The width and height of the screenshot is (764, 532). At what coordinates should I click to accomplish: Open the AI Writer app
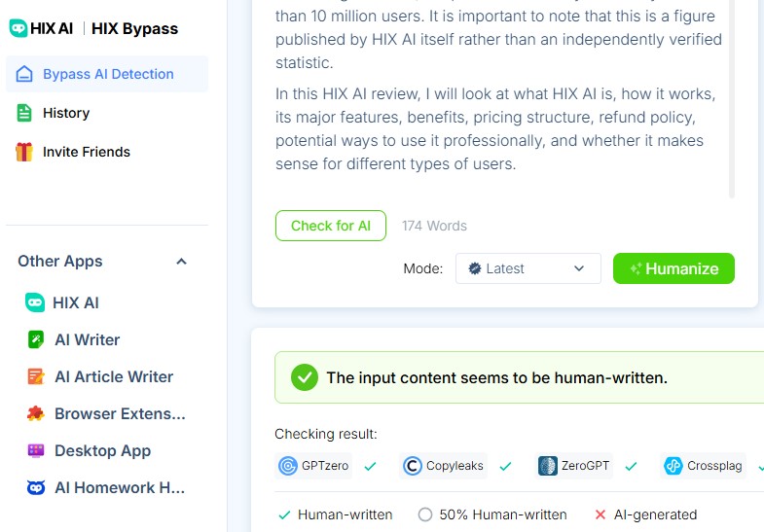point(88,339)
